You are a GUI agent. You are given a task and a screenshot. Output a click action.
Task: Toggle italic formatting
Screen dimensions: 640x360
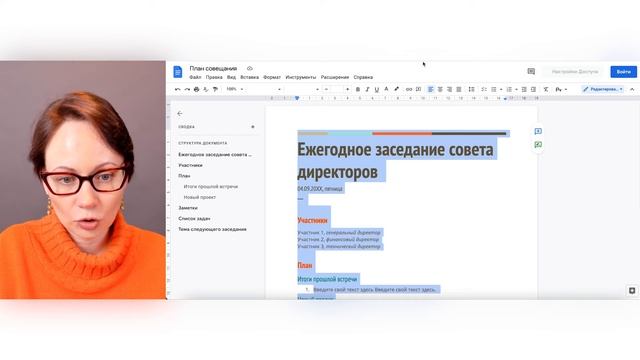tap(367, 89)
